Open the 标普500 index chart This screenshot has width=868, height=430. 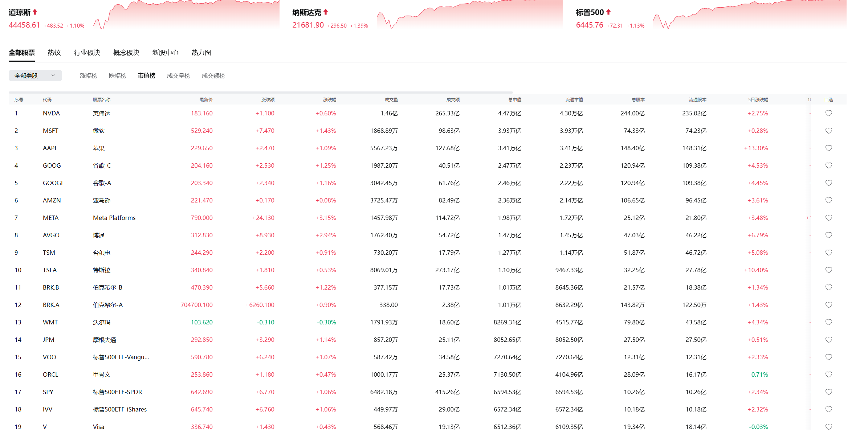tap(750, 15)
